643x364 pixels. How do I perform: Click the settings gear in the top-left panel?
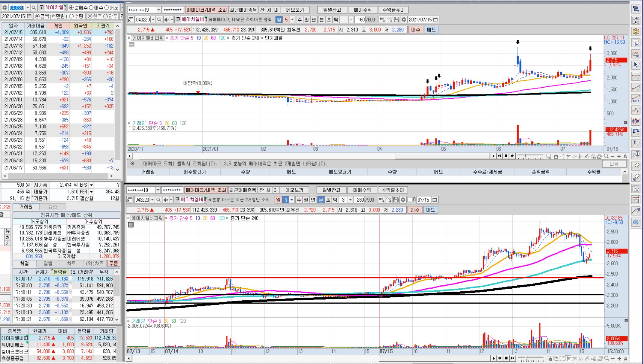pyautogui.click(x=5, y=7)
